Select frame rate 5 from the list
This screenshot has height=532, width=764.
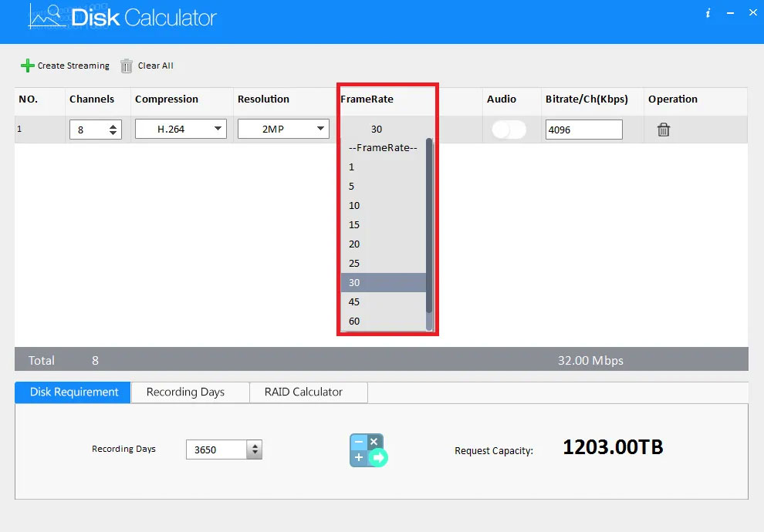(x=384, y=187)
